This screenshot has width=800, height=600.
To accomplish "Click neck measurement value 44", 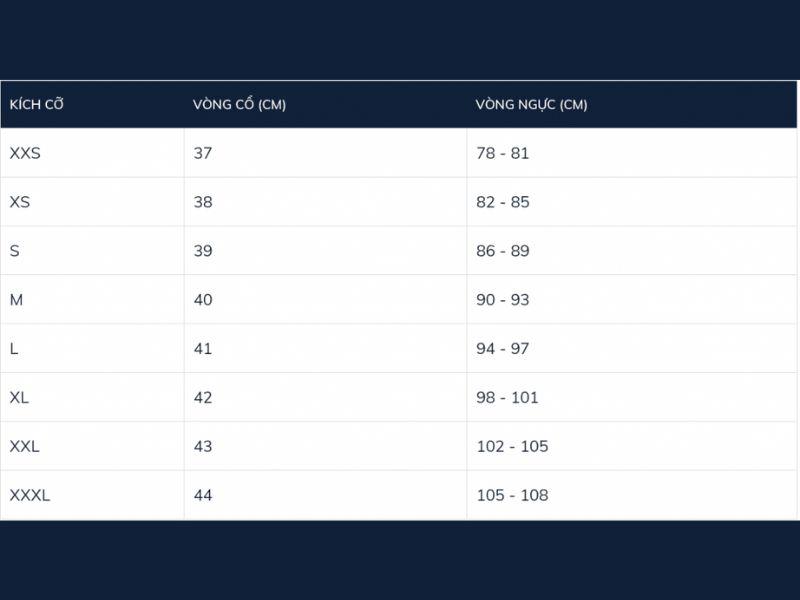I will 203,495.
